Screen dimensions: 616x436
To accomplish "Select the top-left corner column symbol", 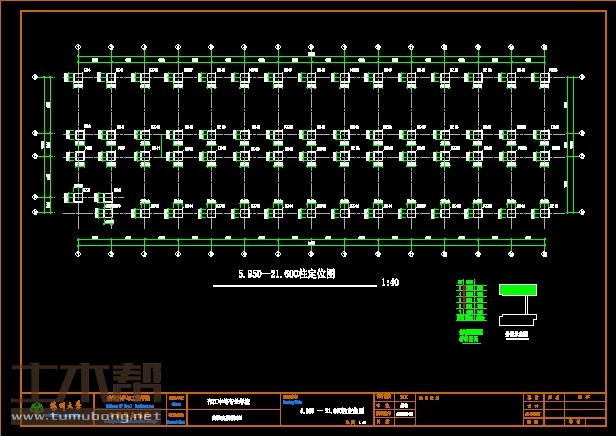I will [76, 77].
